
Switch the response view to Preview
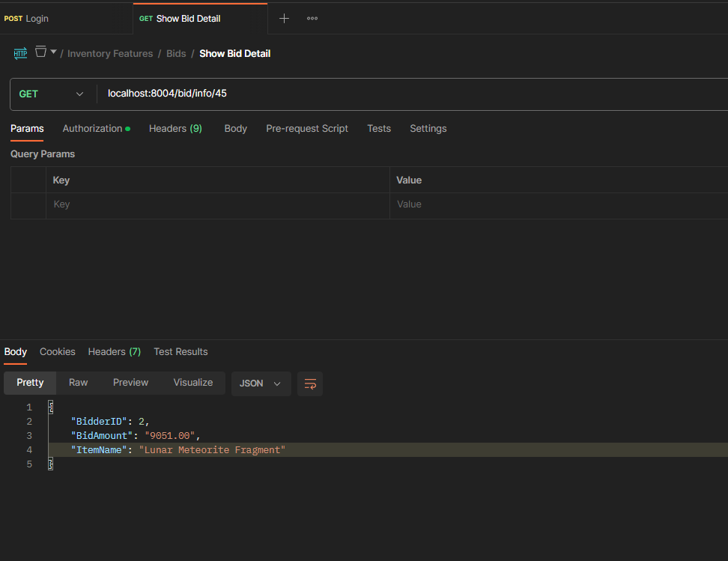(x=131, y=383)
